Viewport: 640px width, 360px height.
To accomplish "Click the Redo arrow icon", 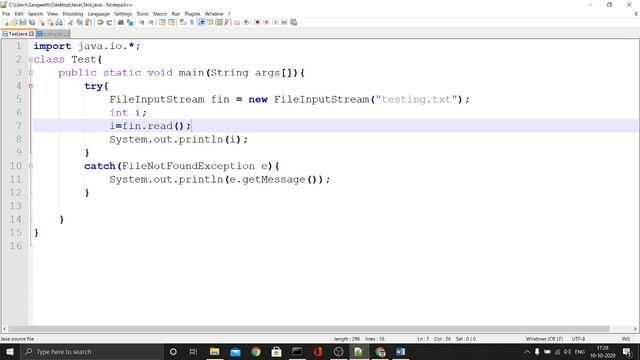I will point(109,22).
